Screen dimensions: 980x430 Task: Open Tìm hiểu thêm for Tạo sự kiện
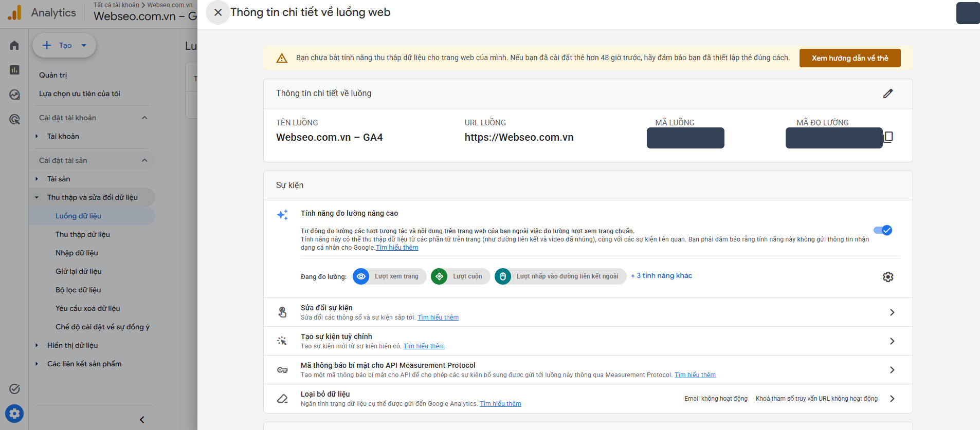tap(424, 346)
